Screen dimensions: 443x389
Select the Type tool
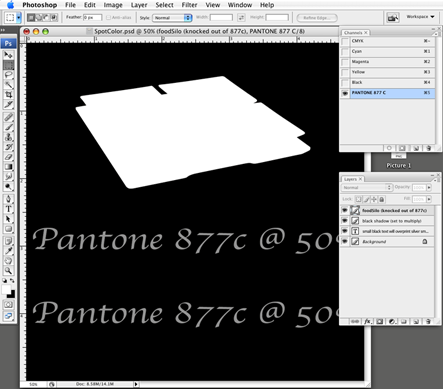(8, 209)
